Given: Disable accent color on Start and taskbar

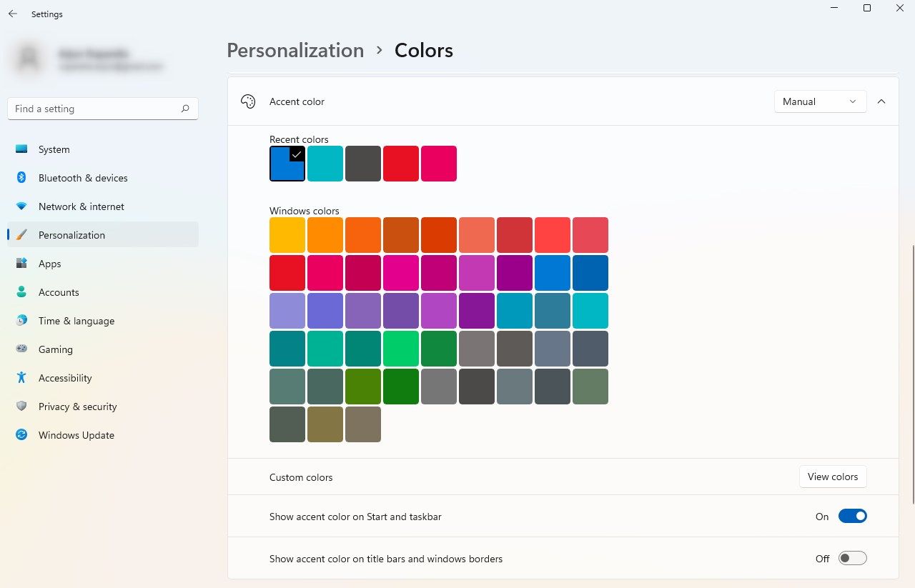Looking at the screenshot, I should click(852, 516).
